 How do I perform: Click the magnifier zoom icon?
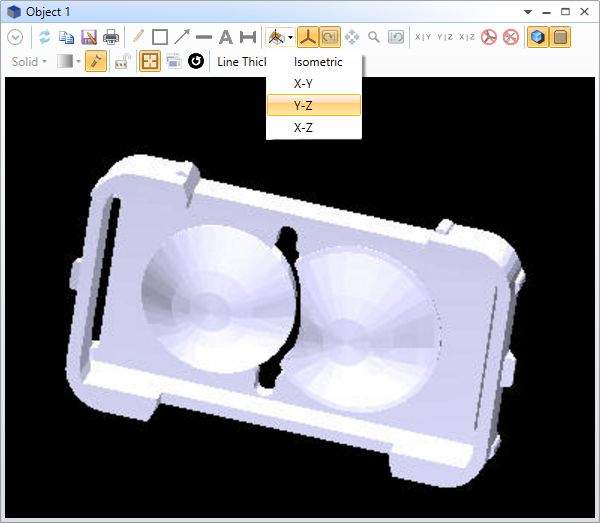pos(374,37)
